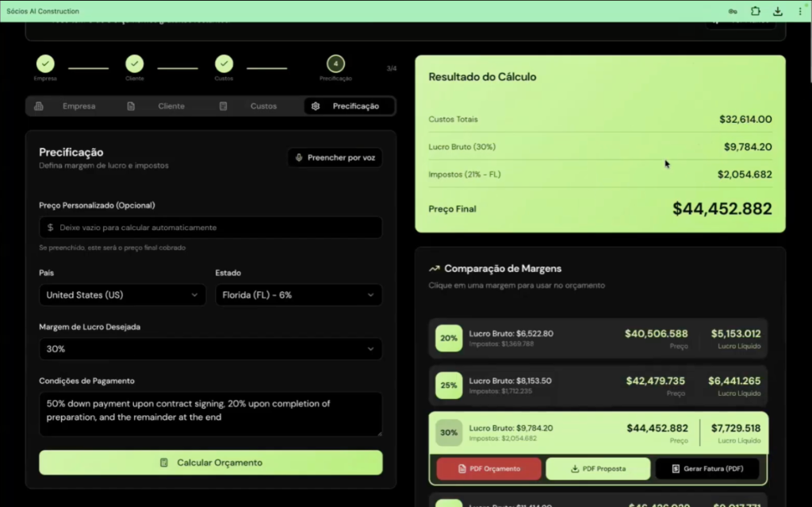Click the step 4 Precificação circle
This screenshot has height=507, width=812.
point(335,63)
